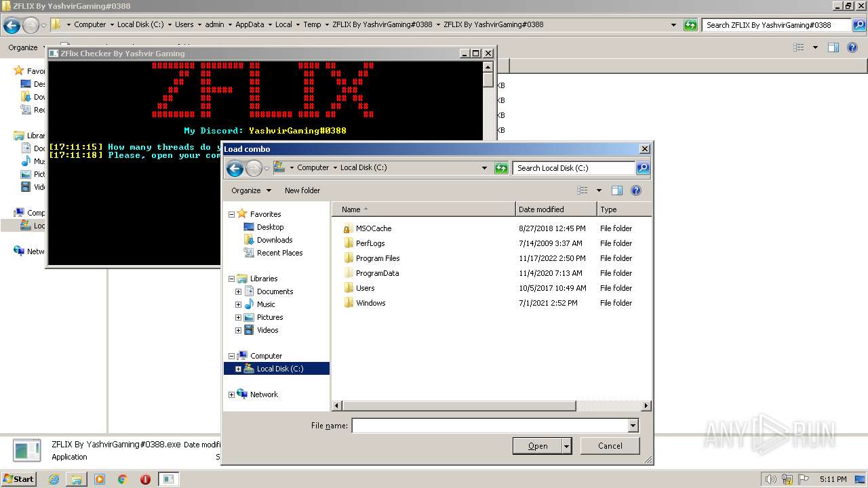The image size is (868, 488).
Task: Click Cancel button
Action: pyautogui.click(x=610, y=445)
